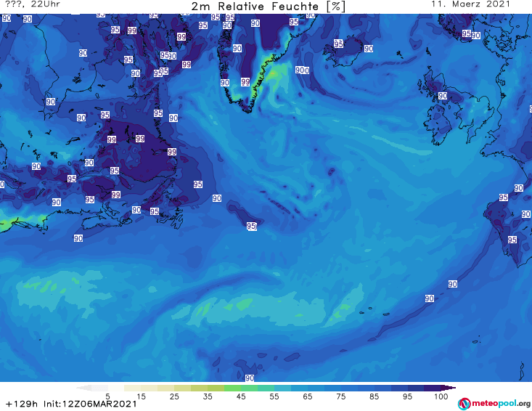Click the legend value "25"
Screen dimensions: 532x411
tap(174, 396)
